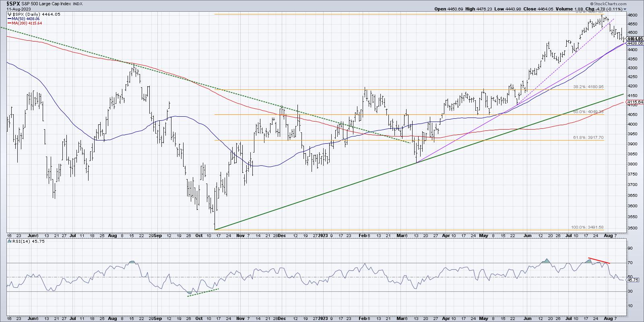Click the 4115.64 MA(200) axis price label

click(635, 102)
